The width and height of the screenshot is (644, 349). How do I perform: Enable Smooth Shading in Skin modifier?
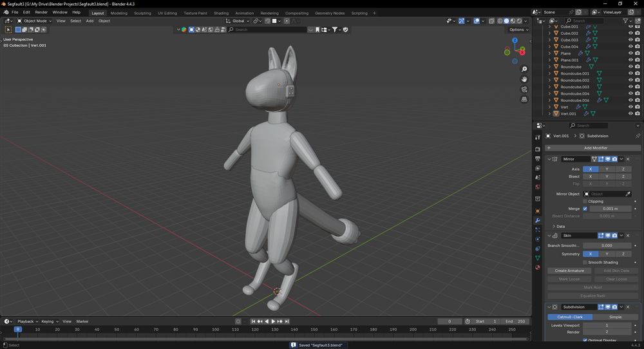tap(585, 263)
